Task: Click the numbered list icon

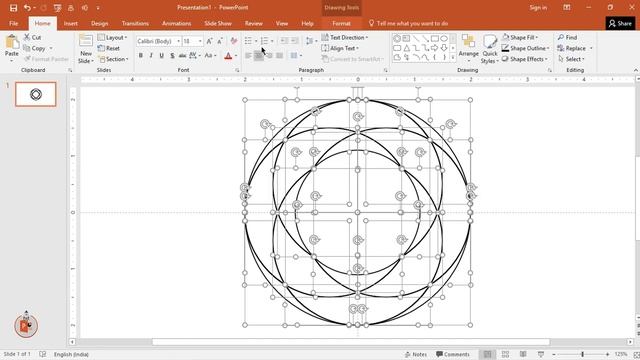Action: pyautogui.click(x=264, y=41)
